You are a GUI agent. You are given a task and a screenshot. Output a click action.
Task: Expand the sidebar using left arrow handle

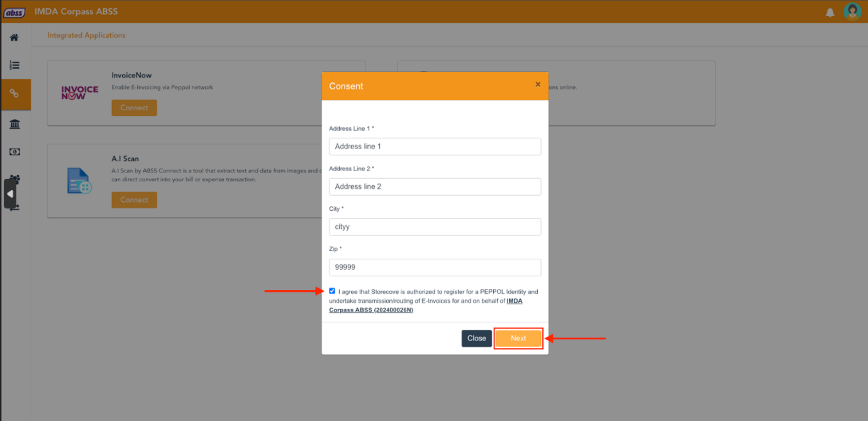[x=9, y=194]
